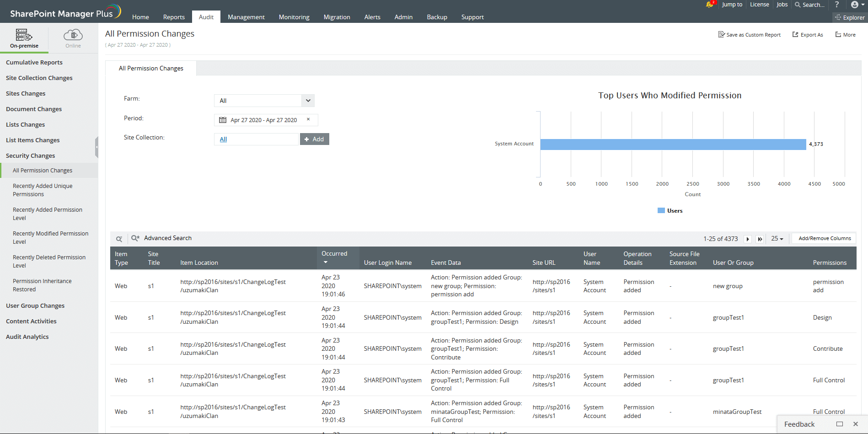Open Recently Deleted Permission Level report
This screenshot has width=868, height=434.
point(49,261)
